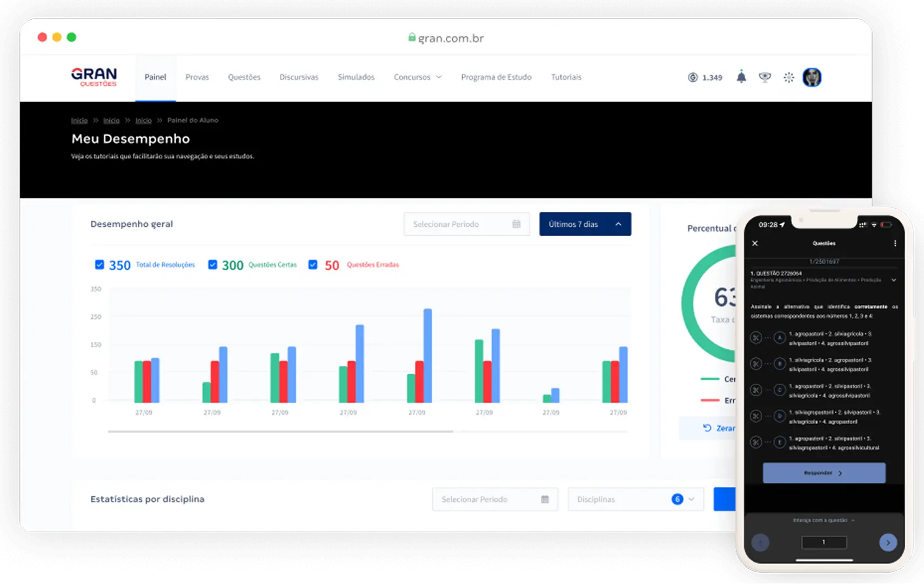Switch to the Simulados tab
924x584 pixels.
coord(356,77)
